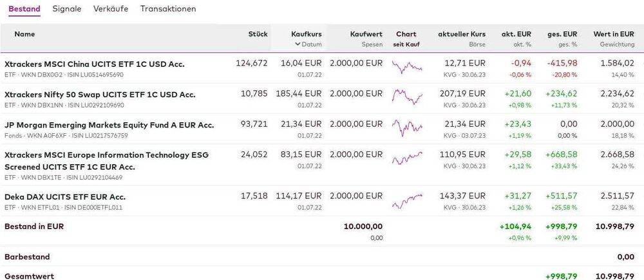
Task: Go to the Transaktionen tab
Action: point(168,9)
